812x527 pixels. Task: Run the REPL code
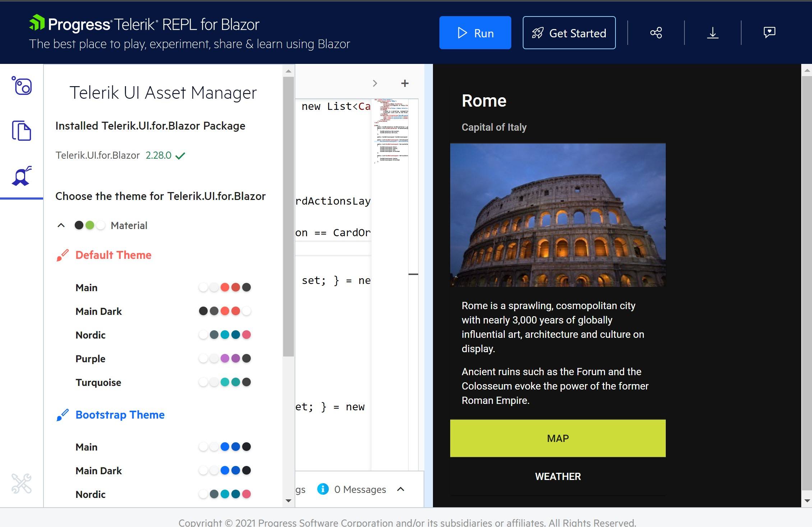pyautogui.click(x=475, y=33)
